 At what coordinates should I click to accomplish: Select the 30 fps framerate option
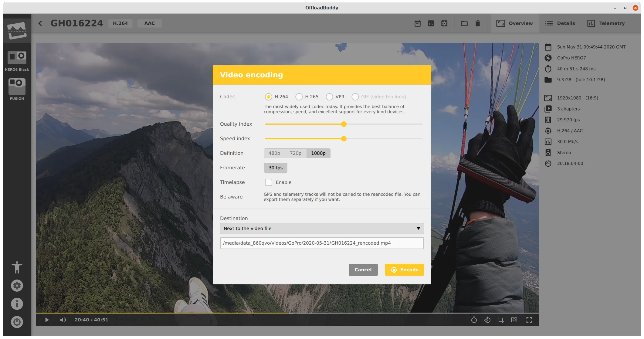point(276,168)
